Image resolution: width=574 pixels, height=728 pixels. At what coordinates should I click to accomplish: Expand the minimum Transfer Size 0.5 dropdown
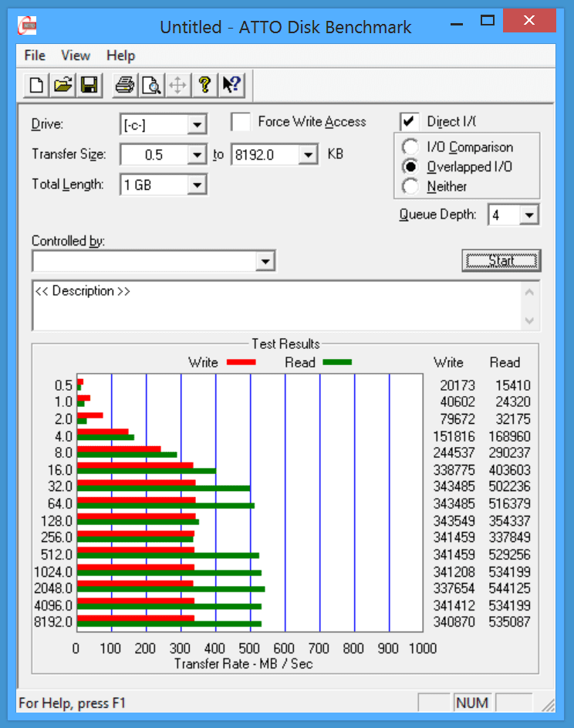tap(197, 154)
